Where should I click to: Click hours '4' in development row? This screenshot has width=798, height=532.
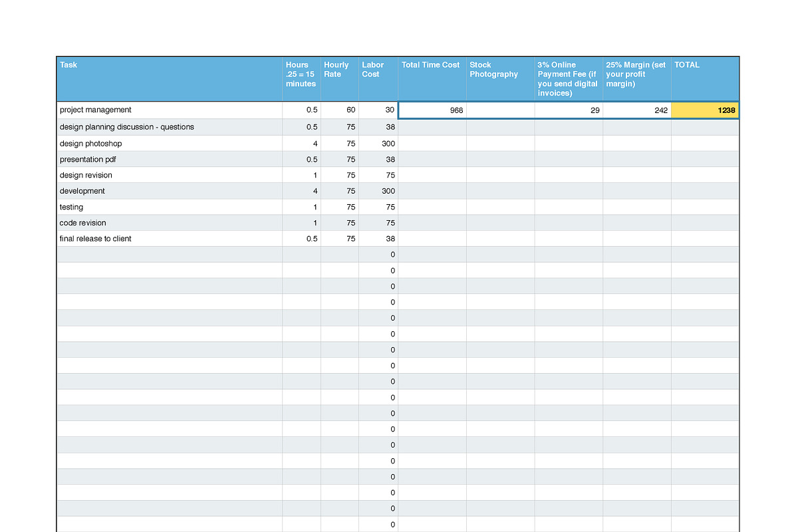click(x=302, y=192)
